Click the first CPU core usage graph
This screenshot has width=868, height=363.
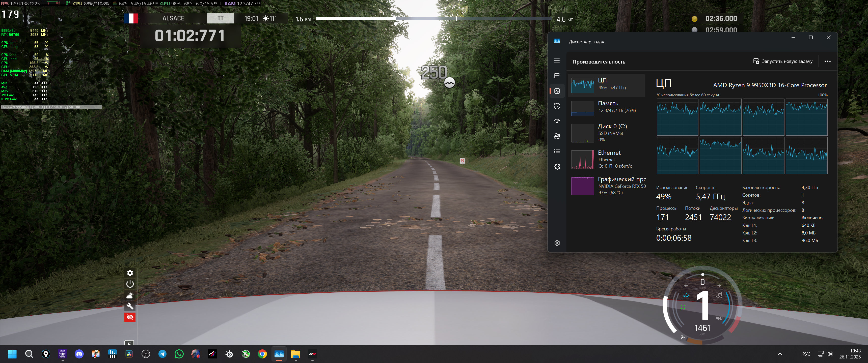[677, 117]
